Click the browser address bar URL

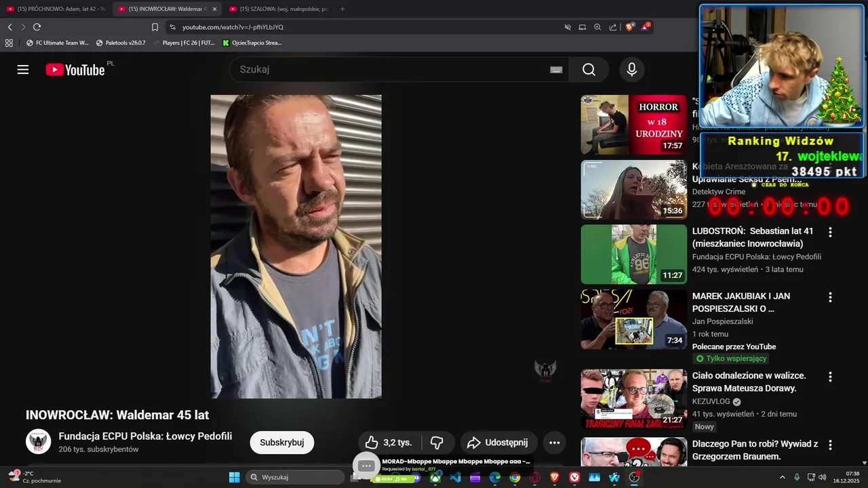[x=233, y=27]
